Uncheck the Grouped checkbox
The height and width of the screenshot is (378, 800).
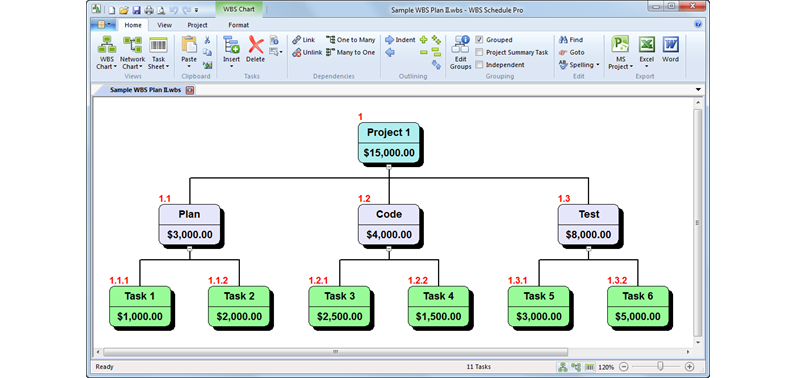(479, 40)
